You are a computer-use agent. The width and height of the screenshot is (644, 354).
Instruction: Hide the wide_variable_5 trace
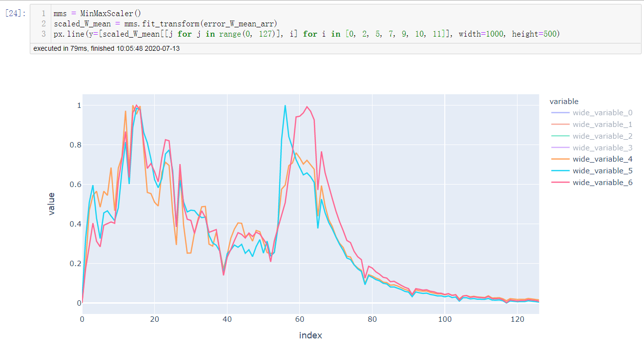tap(602, 170)
